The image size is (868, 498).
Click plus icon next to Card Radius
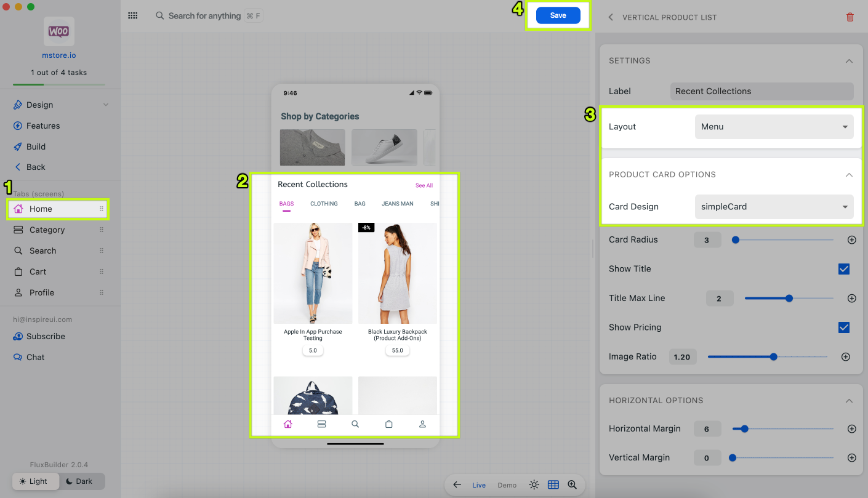click(x=851, y=240)
